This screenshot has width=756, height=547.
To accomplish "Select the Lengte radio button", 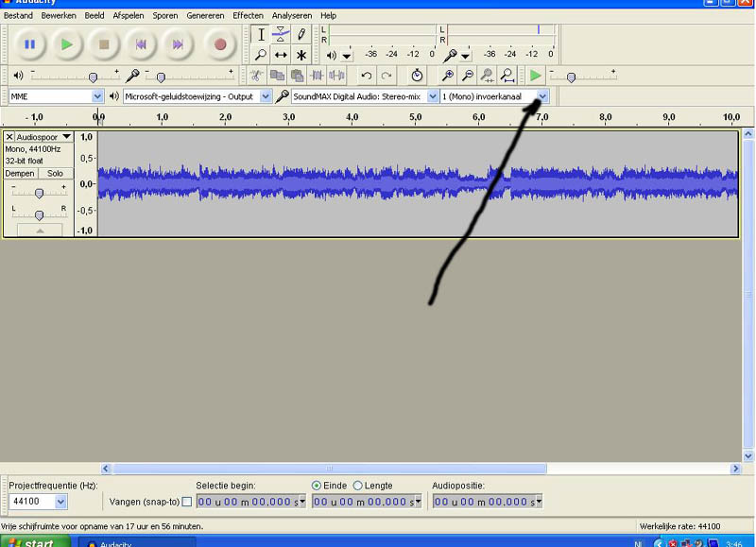I will point(357,486).
